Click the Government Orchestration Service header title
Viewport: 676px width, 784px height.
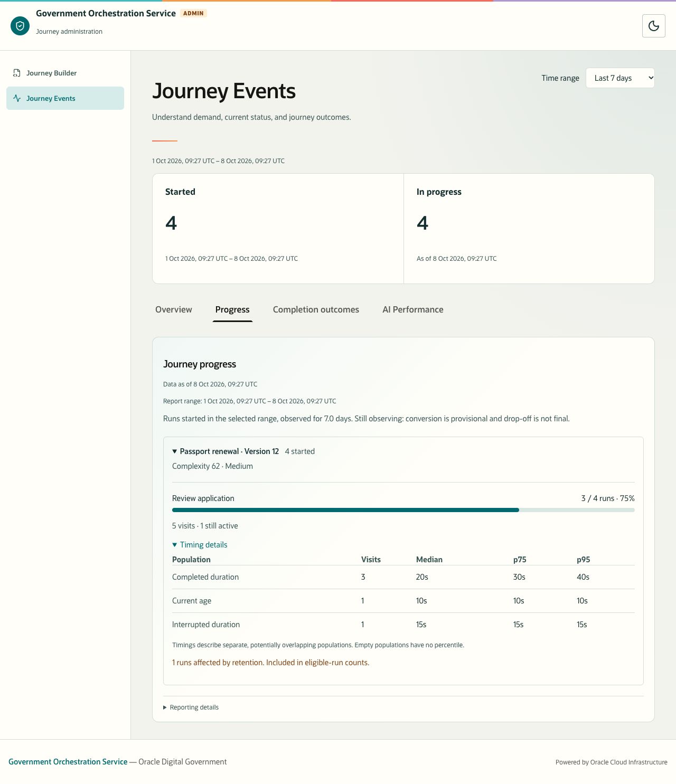click(x=106, y=13)
